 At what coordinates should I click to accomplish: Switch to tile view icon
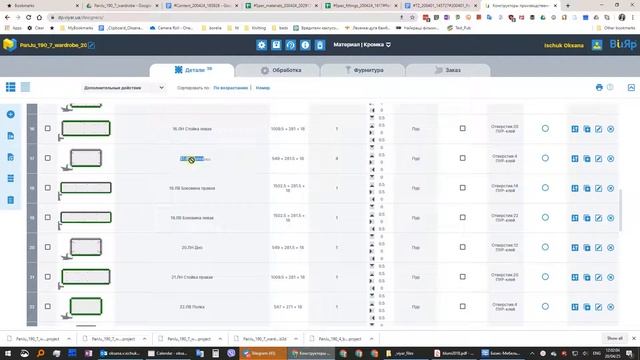(x=25, y=87)
